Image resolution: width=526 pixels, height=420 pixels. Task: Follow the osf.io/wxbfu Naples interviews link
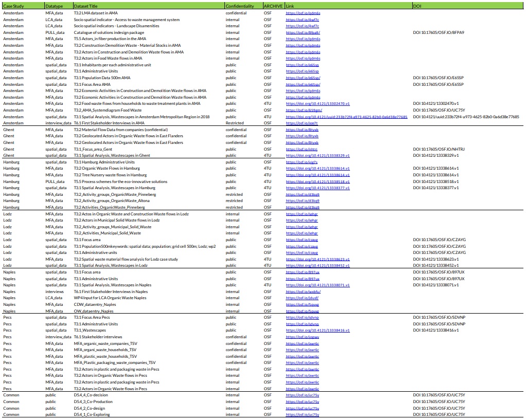pos(303,291)
